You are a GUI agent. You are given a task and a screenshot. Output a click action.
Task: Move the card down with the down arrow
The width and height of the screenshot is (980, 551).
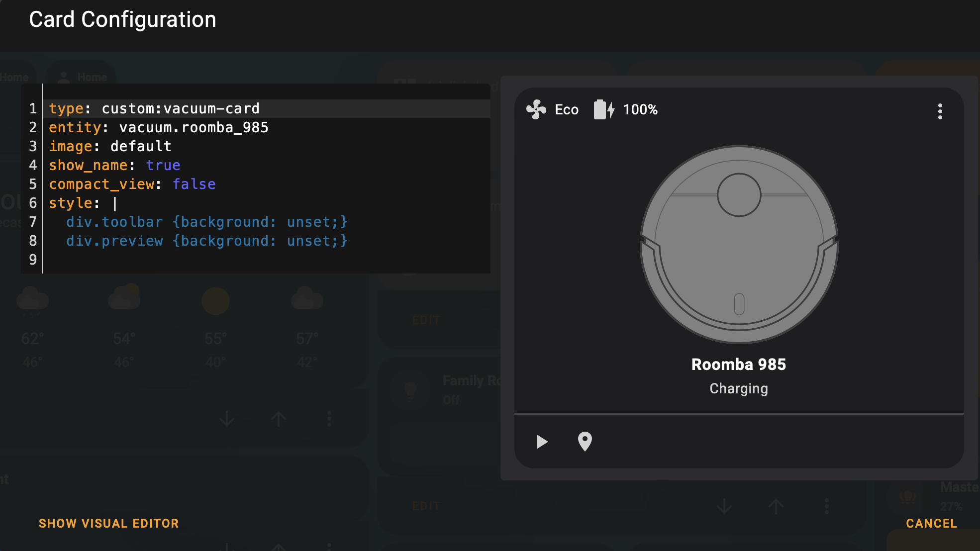(x=227, y=419)
